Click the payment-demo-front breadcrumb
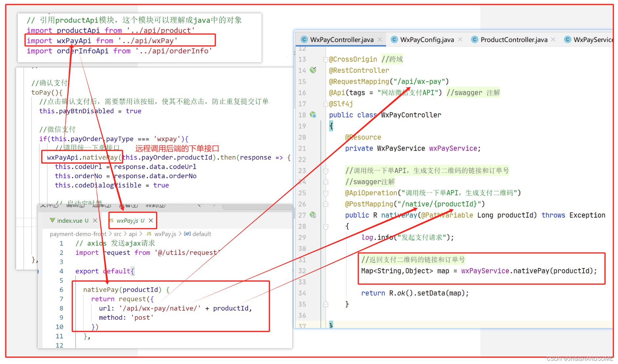 click(x=78, y=234)
